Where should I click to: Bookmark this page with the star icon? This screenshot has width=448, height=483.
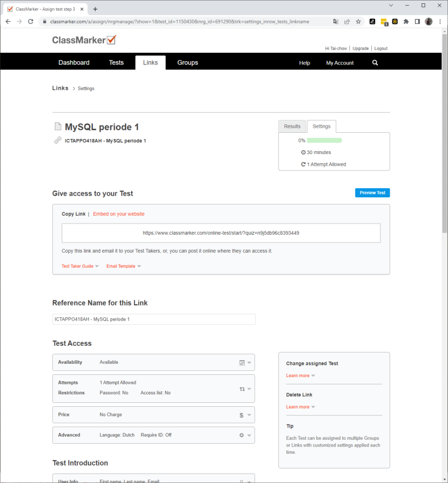[358, 21]
